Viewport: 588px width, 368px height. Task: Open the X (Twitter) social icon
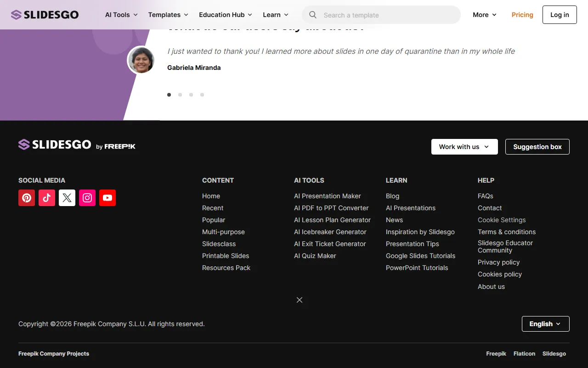(x=67, y=198)
